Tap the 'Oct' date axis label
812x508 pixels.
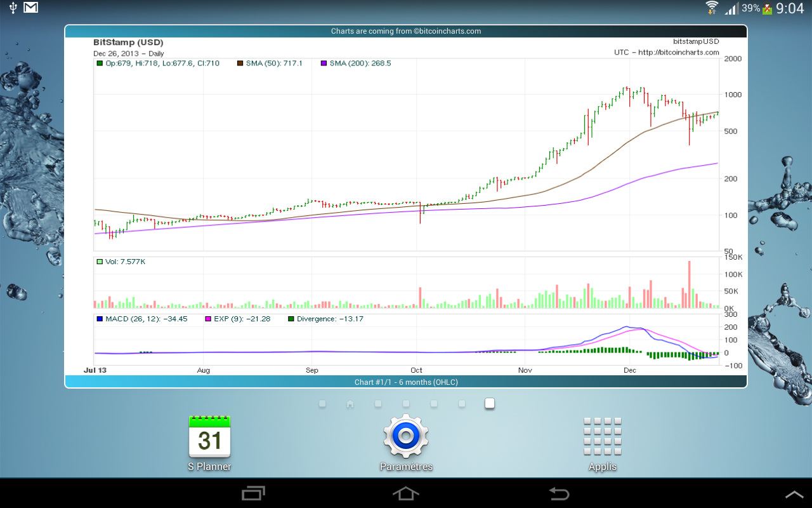416,370
